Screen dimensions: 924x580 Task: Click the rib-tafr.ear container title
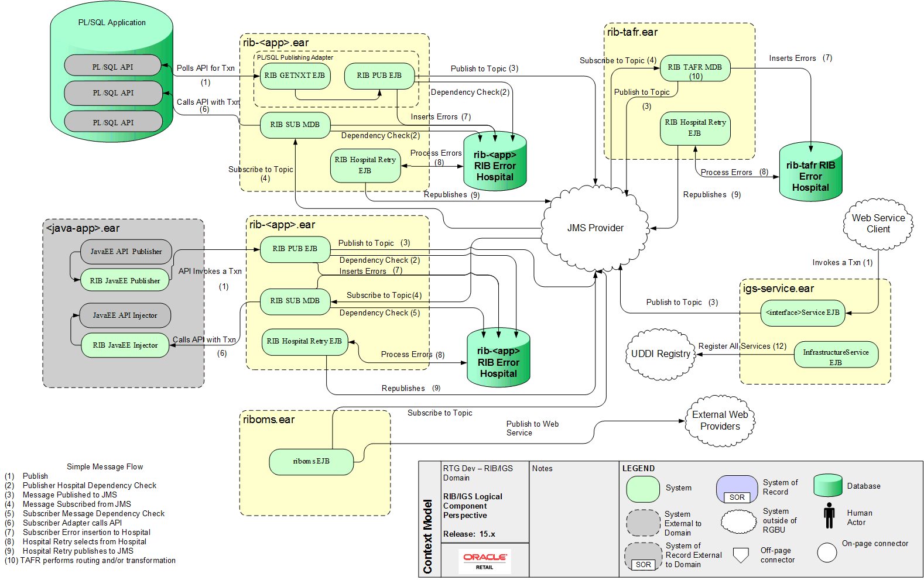pyautogui.click(x=632, y=32)
